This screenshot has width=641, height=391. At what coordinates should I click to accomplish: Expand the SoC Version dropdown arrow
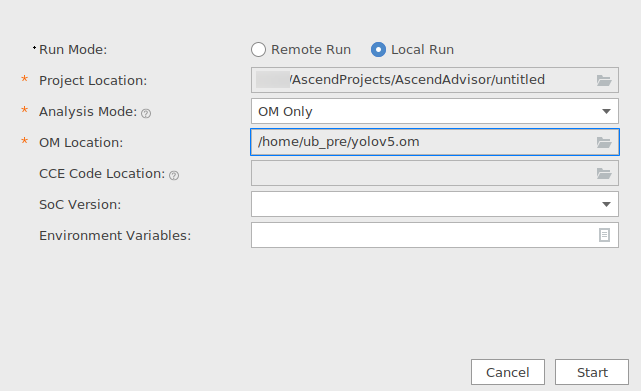click(606, 204)
